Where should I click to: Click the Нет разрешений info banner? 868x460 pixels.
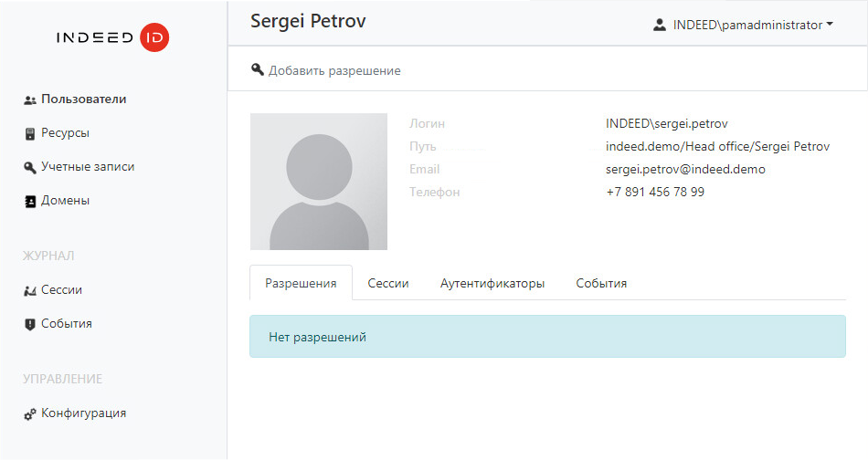(547, 337)
